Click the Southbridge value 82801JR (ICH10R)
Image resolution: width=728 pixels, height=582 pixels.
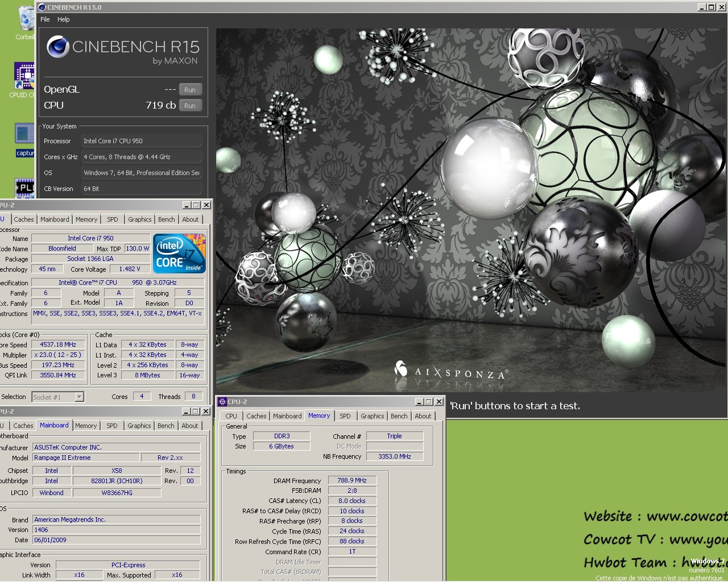click(117, 481)
